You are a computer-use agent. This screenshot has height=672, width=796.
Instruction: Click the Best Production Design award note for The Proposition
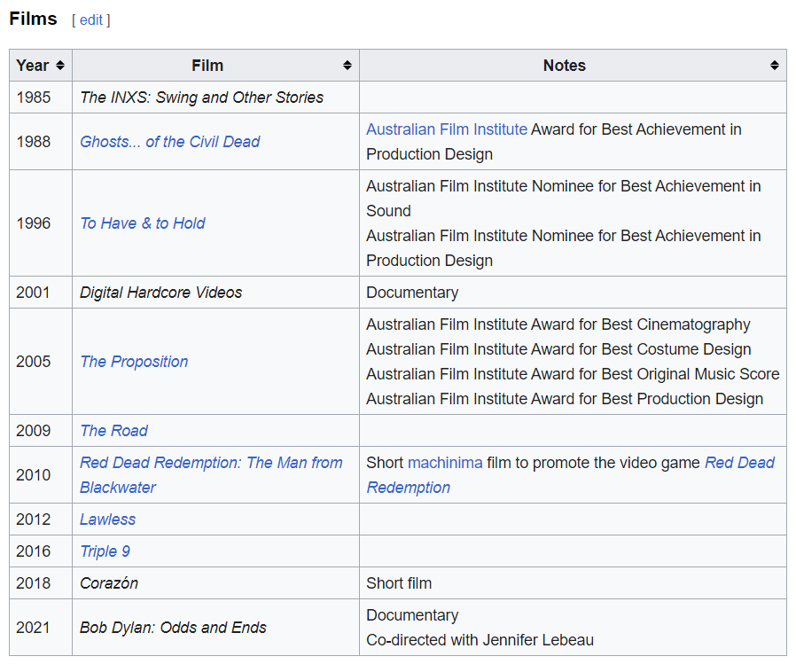565,400
